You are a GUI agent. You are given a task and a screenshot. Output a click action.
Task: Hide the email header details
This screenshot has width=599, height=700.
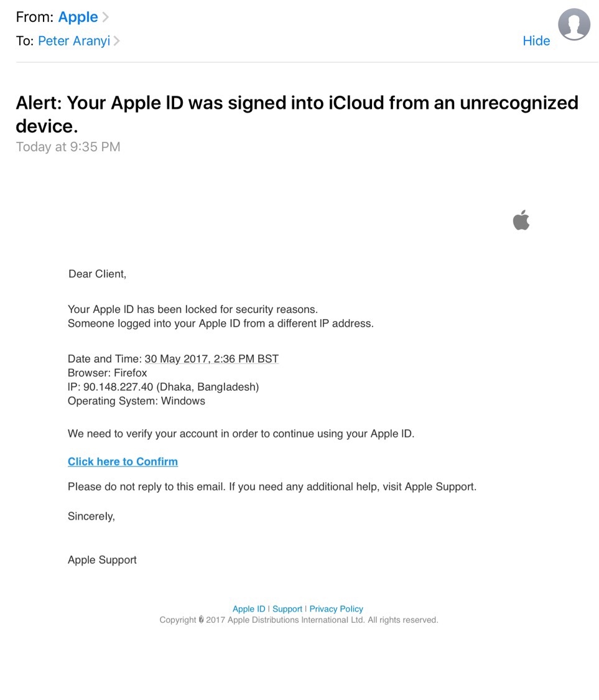pyautogui.click(x=536, y=40)
